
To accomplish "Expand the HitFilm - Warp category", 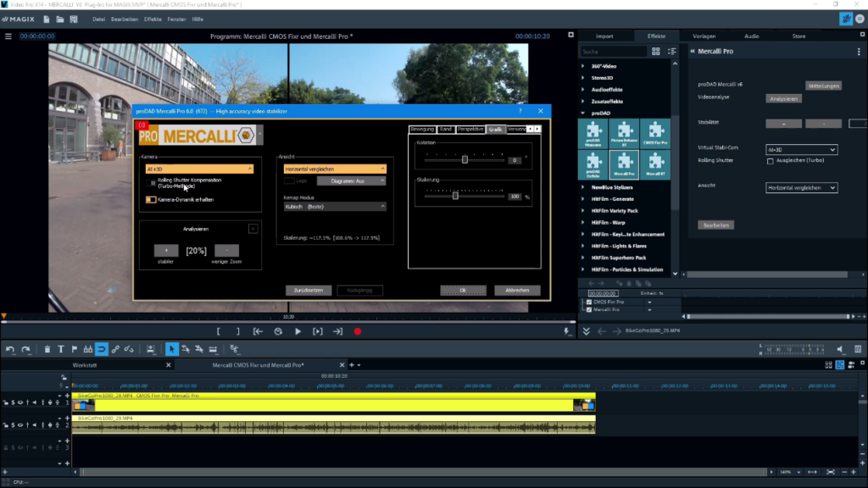I will (x=583, y=223).
